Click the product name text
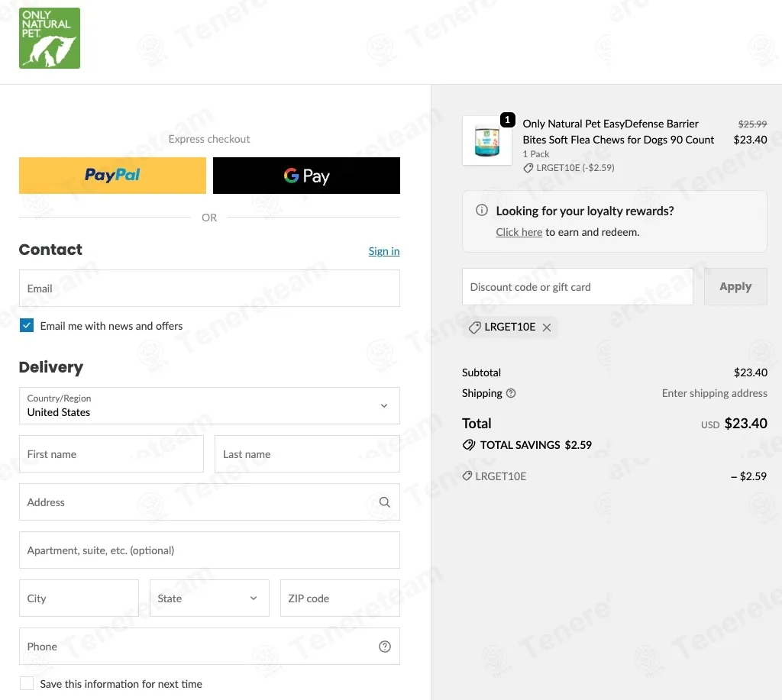 pyautogui.click(x=619, y=131)
